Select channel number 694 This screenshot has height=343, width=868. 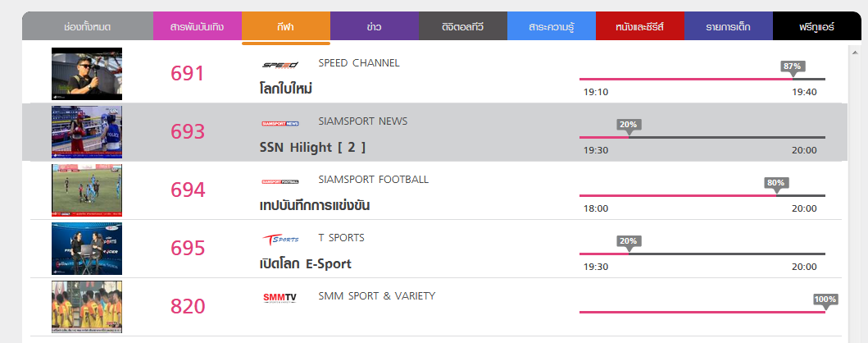[x=187, y=190]
